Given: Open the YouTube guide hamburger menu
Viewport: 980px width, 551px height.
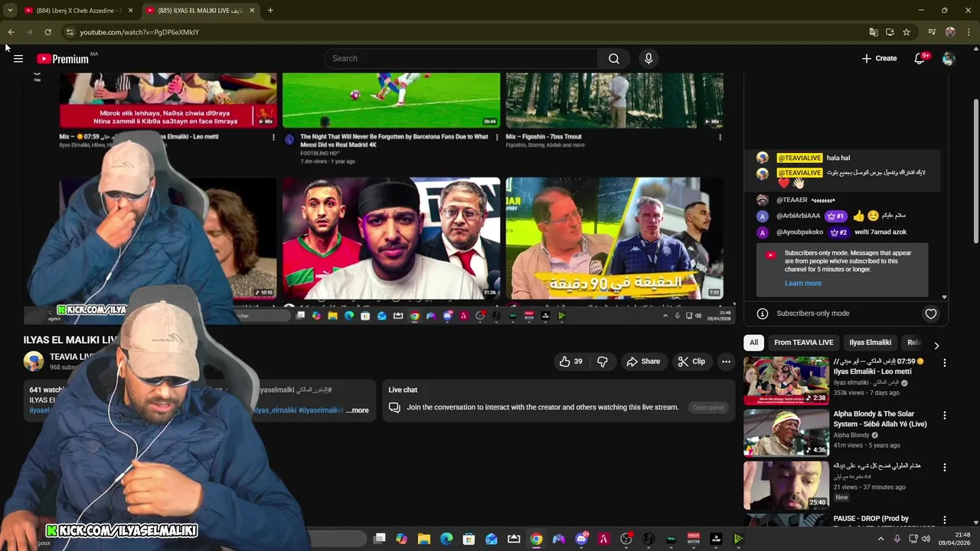Looking at the screenshot, I should 18,59.
